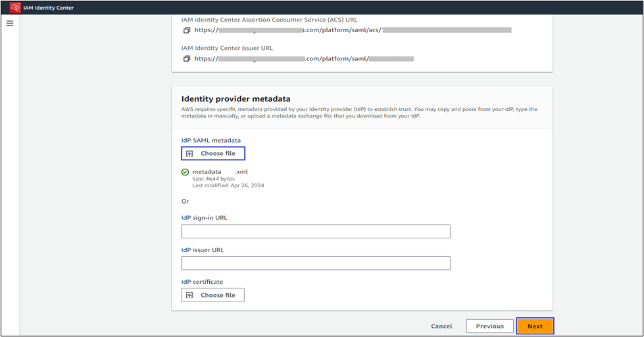Click the IAM Identity Center header title
The height and width of the screenshot is (337, 644).
coord(47,8)
